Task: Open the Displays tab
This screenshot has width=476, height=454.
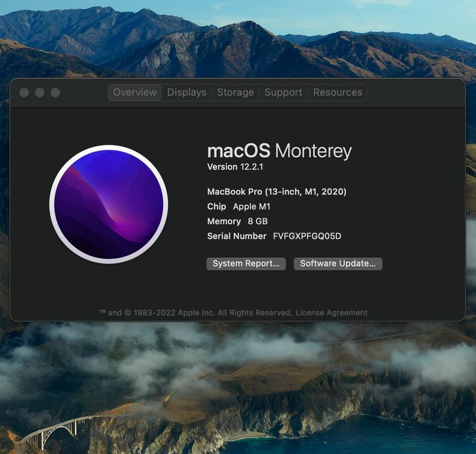Action: (x=186, y=92)
